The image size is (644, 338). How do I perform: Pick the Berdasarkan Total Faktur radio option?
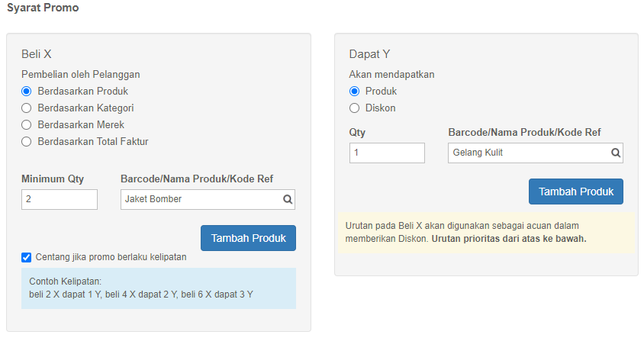26,142
